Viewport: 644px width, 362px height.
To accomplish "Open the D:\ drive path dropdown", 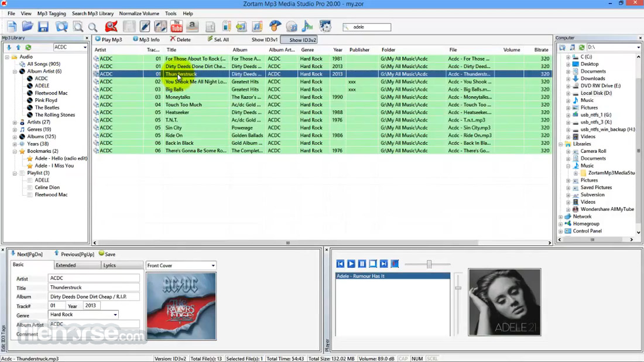I will coord(638,47).
